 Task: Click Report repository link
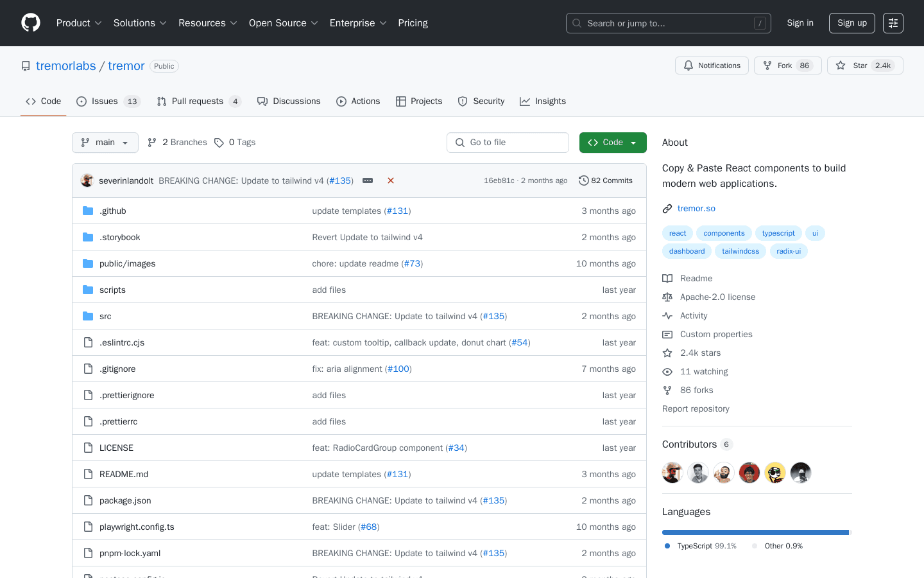[696, 408]
